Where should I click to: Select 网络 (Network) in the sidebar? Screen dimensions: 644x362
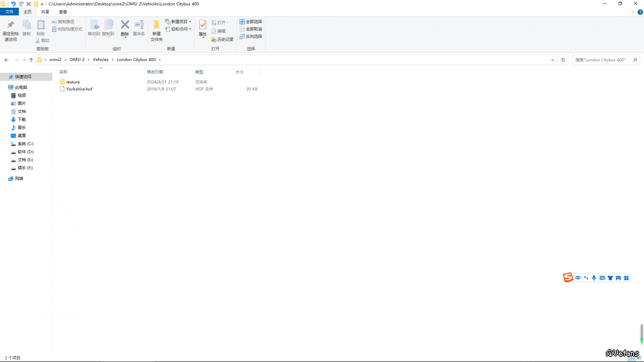tap(19, 178)
